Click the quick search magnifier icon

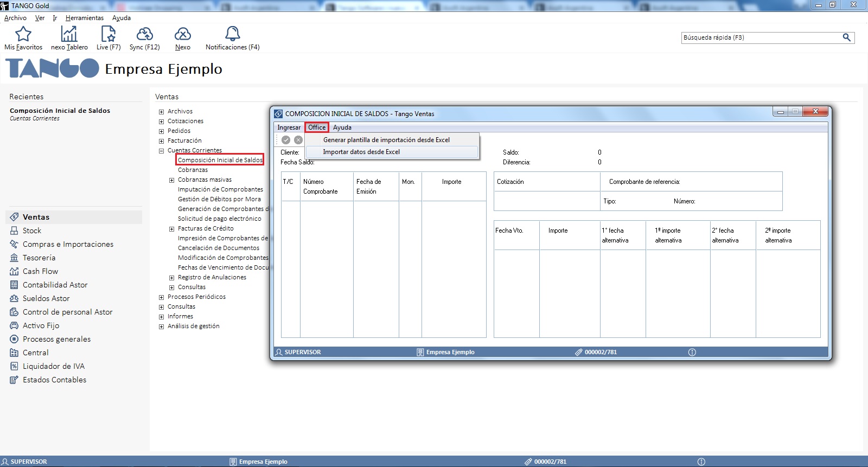[x=846, y=37]
